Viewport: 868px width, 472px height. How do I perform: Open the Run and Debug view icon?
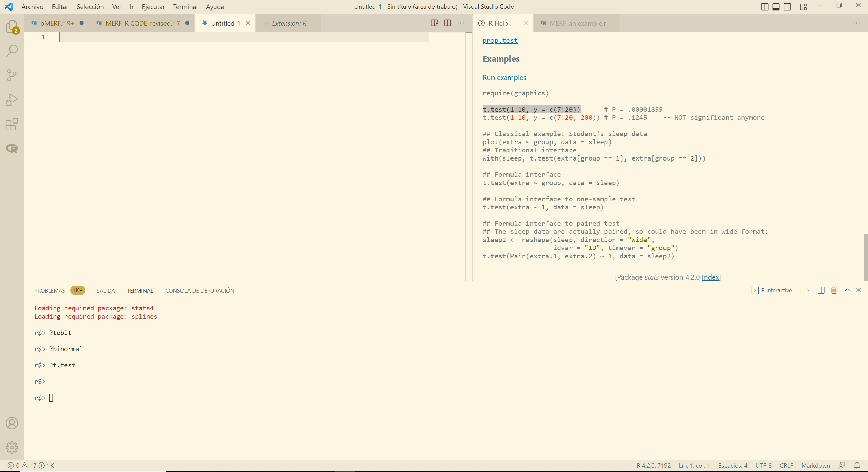(12, 100)
